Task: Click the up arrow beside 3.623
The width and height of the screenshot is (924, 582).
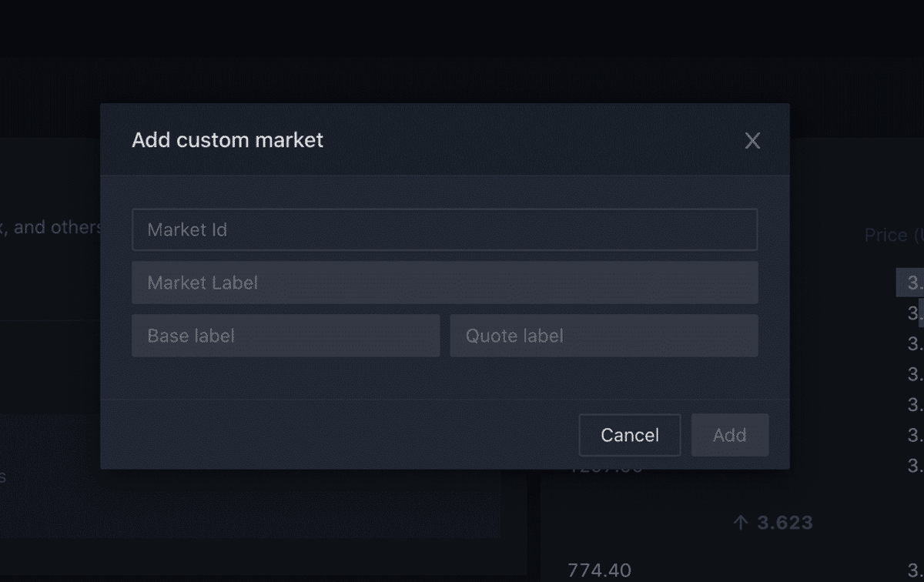Action: pyautogui.click(x=741, y=523)
